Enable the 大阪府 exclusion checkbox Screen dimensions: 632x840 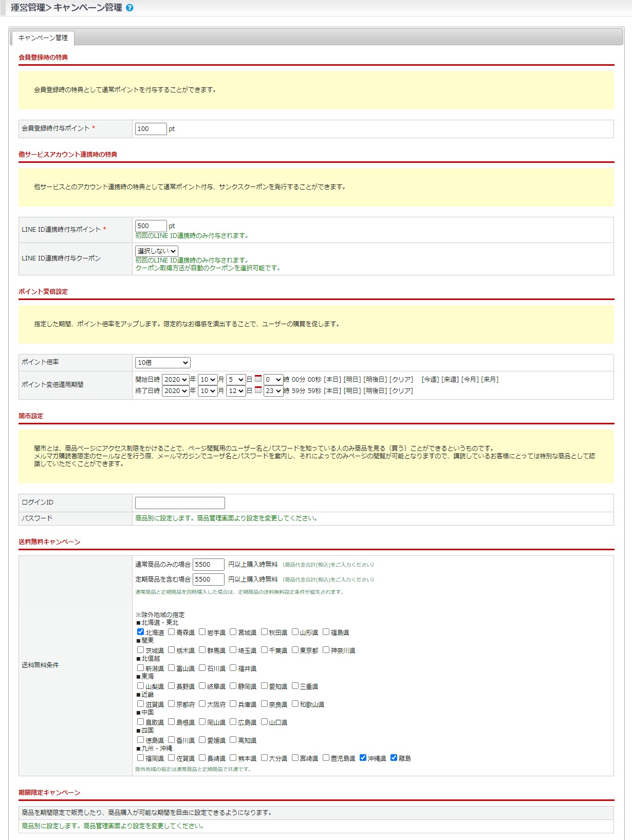tap(202, 704)
